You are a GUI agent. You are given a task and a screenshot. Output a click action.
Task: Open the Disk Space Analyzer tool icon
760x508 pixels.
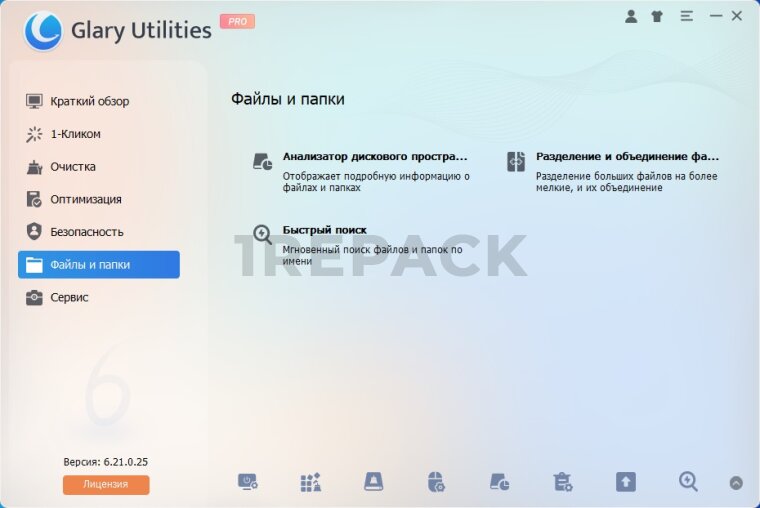click(x=263, y=161)
